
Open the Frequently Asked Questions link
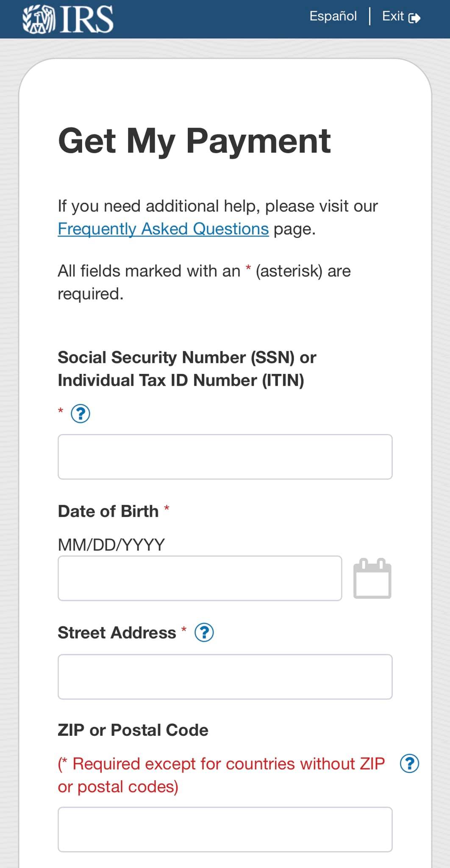pyautogui.click(x=163, y=229)
